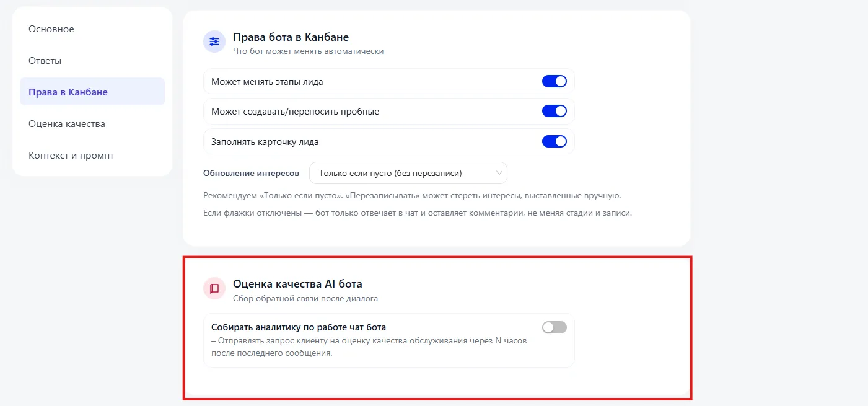The image size is (868, 406).
Task: Open the Только если пусто dropdown
Action: [408, 173]
